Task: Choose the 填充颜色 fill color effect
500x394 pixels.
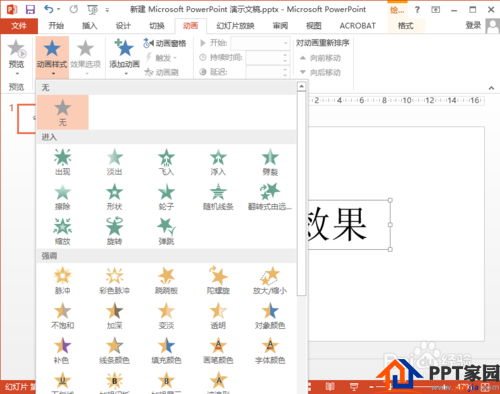Action: tap(166, 350)
